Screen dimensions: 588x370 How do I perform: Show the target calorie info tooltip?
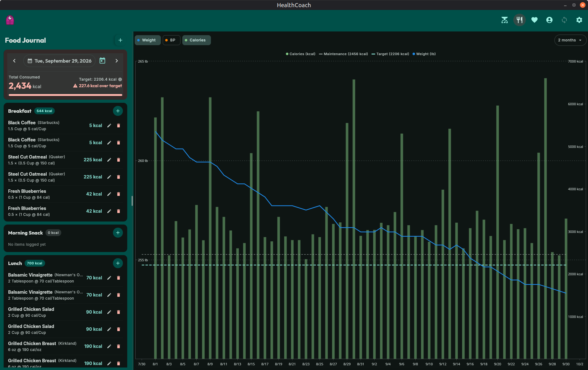point(120,79)
